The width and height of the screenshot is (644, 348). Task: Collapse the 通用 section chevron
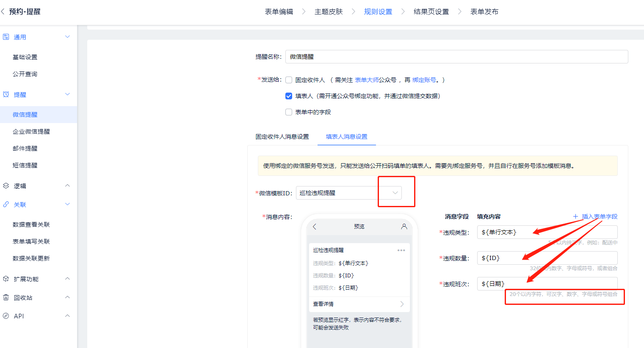point(67,37)
